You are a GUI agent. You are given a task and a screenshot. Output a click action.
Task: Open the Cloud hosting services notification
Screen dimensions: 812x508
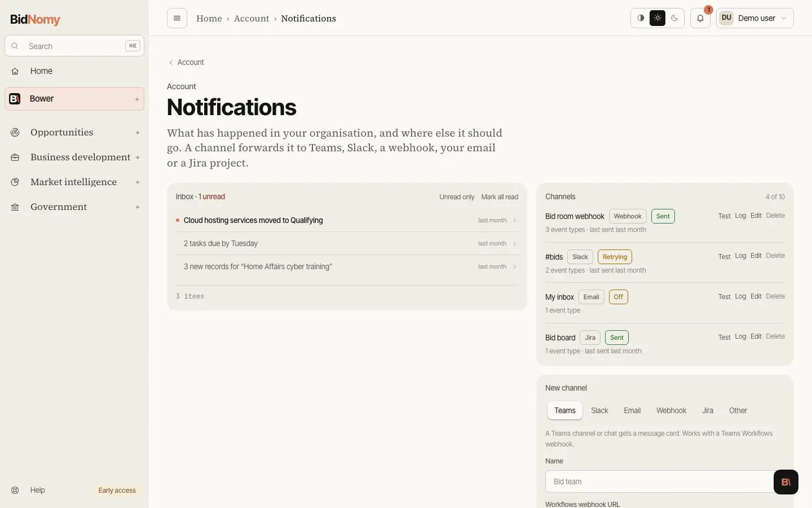[x=347, y=220]
